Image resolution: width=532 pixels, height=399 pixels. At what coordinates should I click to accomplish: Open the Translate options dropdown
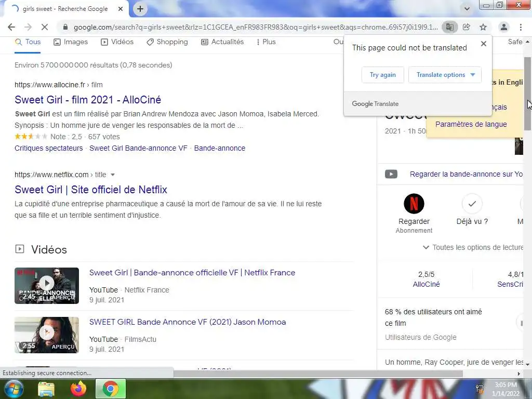point(445,75)
